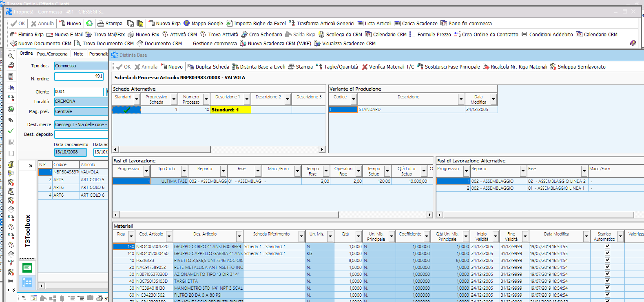The image size is (644, 302).
Task: Click Calendario CRM beside Scollega da CRM
Action: 386,34
